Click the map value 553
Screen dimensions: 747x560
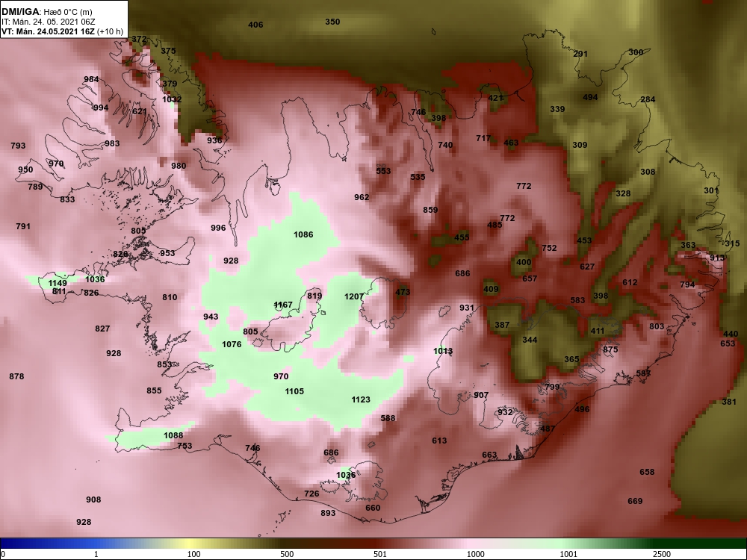pos(383,172)
